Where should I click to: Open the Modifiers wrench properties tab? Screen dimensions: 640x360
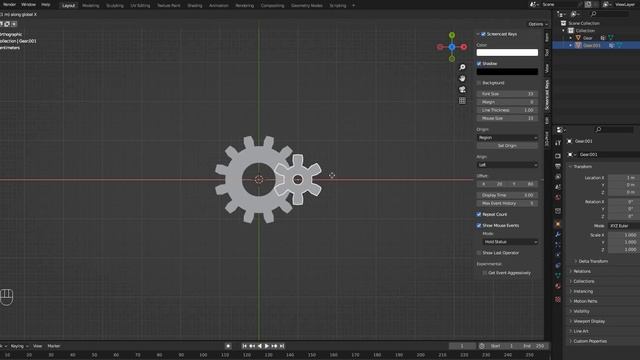coord(558,234)
